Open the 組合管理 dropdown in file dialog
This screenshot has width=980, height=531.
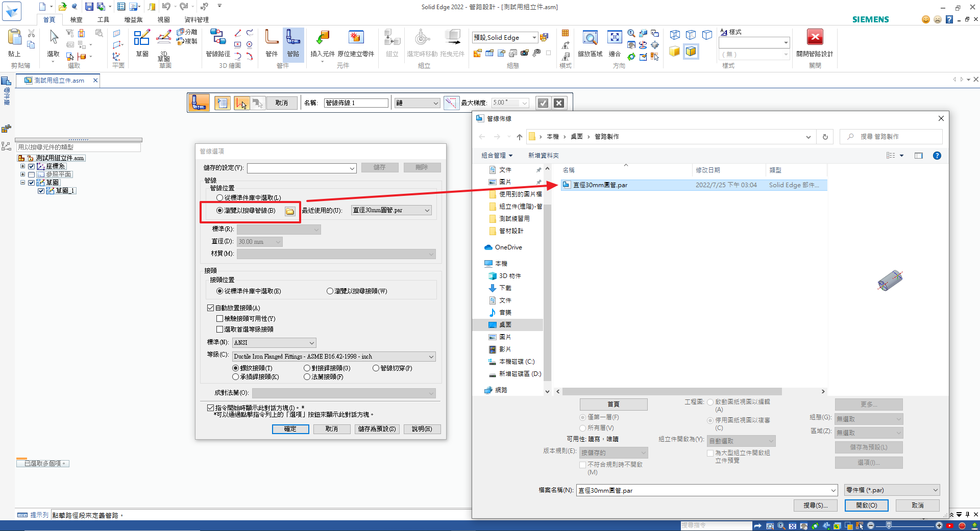[496, 156]
